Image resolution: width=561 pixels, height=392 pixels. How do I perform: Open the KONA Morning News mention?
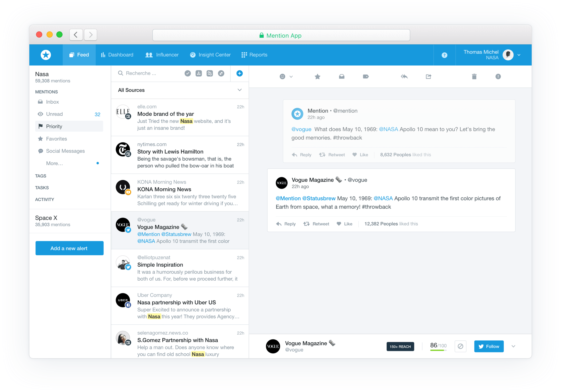[180, 193]
